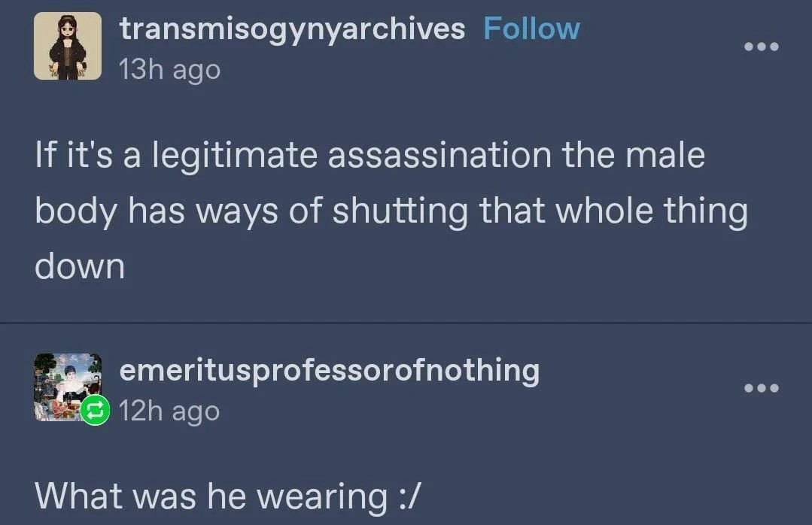Click the word 'down' in the post
Image resolution: width=812 pixels, height=525 pixels.
[x=80, y=266]
